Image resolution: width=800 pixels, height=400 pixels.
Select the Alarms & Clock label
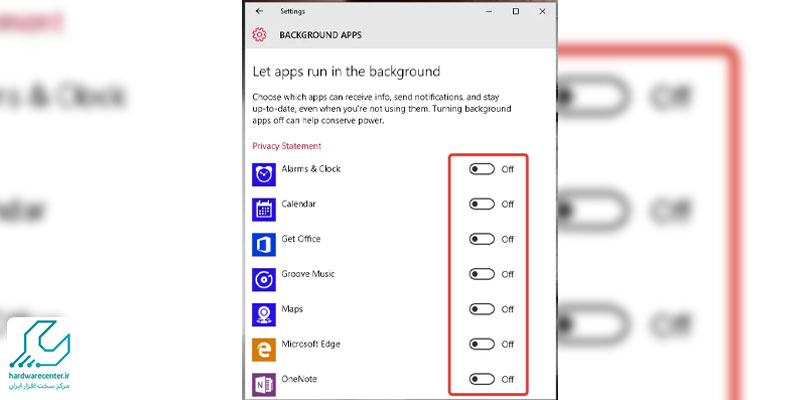click(311, 169)
